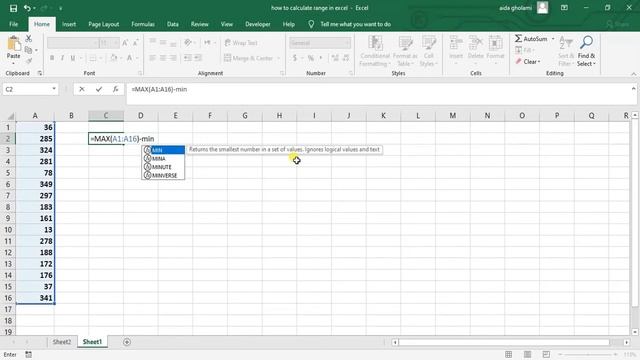Open Ribbon Display Options icon
Image resolution: width=640 pixels, height=360 pixels.
click(x=564, y=8)
